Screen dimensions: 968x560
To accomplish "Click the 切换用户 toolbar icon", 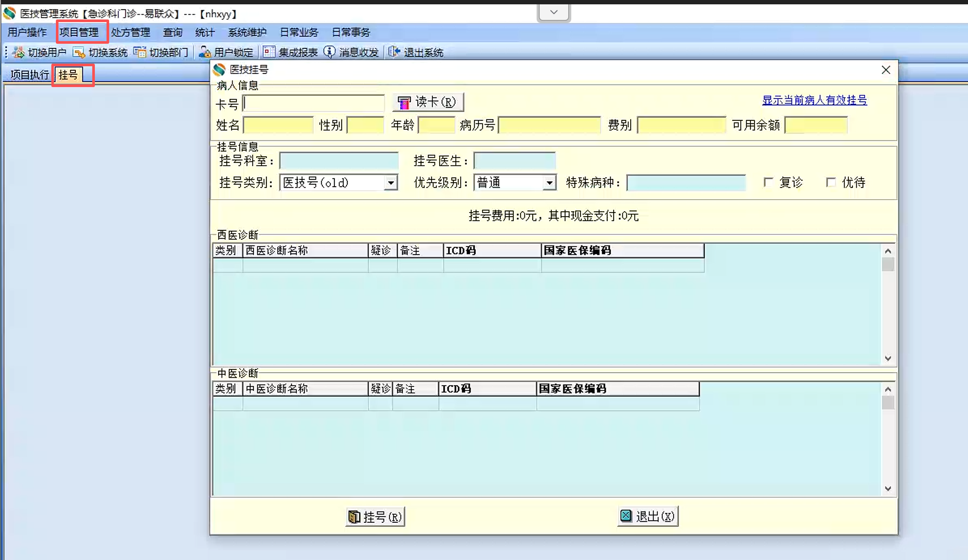I will pyautogui.click(x=19, y=52).
